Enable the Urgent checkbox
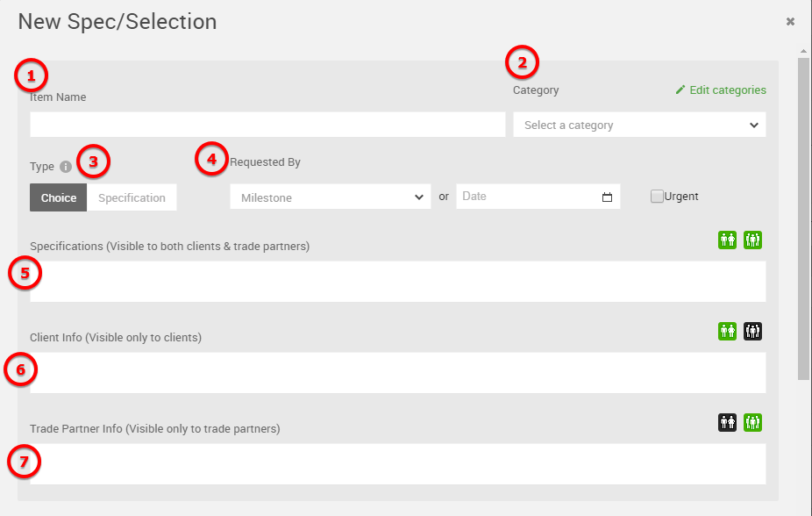Screen dimensions: 812x516 [x=657, y=197]
